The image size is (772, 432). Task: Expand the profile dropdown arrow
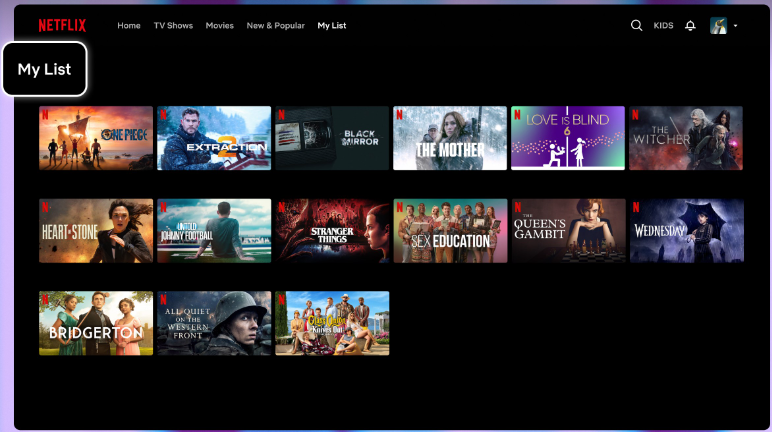click(736, 26)
